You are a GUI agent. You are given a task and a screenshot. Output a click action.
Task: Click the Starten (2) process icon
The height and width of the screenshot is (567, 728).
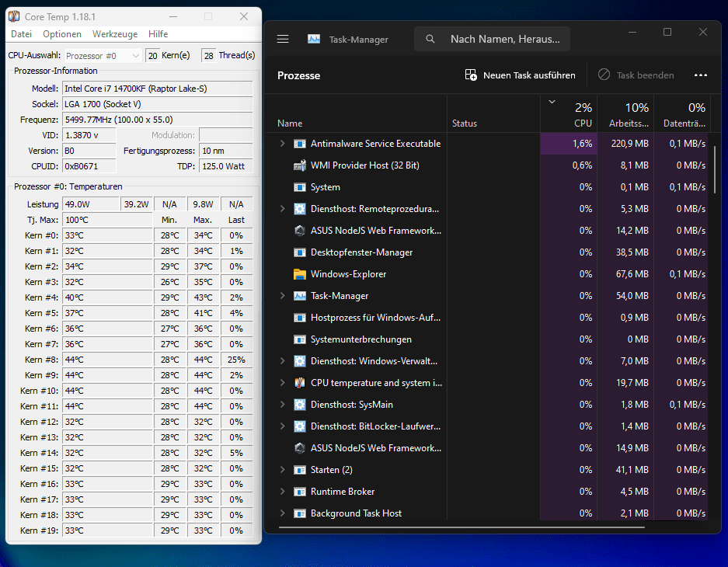point(300,470)
